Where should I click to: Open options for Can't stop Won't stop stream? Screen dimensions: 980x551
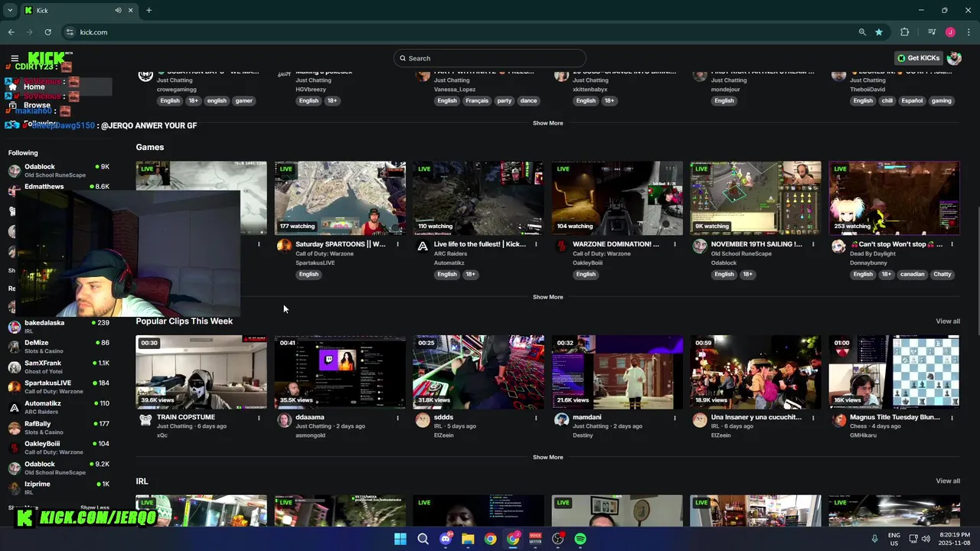click(952, 245)
